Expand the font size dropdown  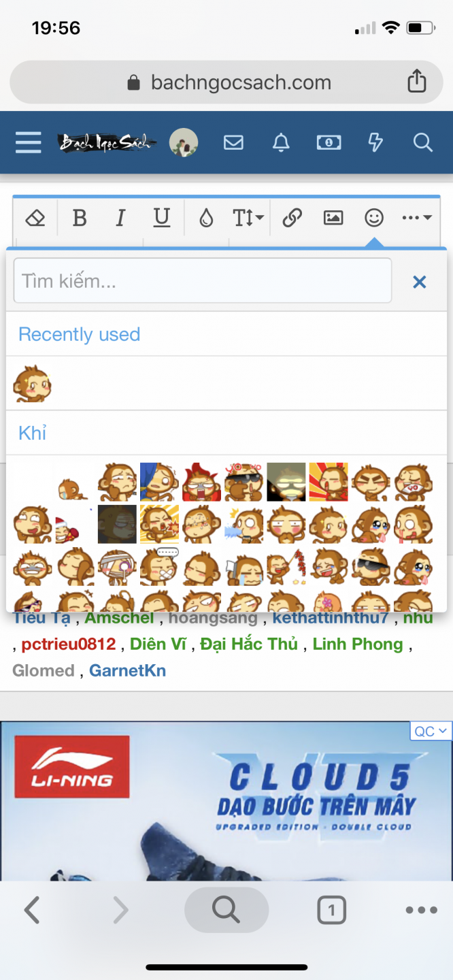[x=248, y=218]
